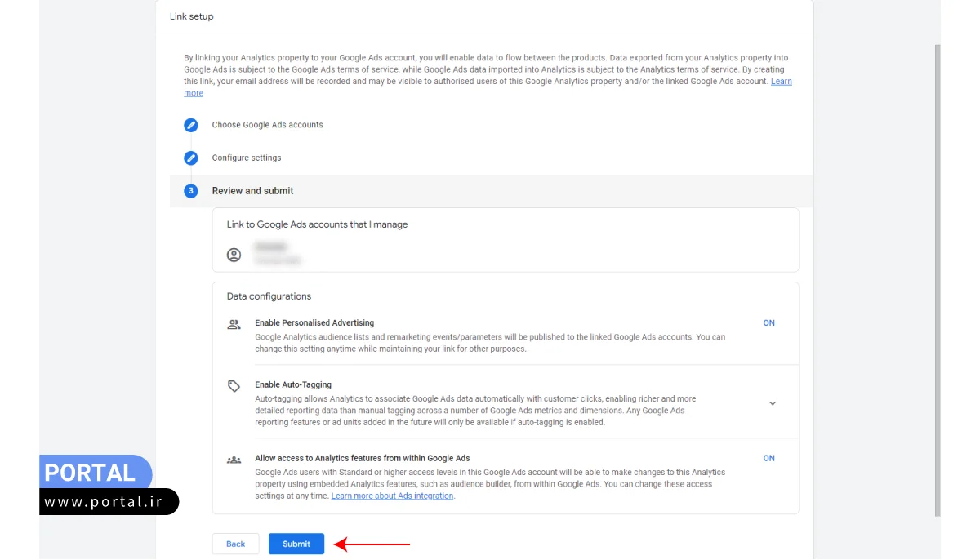Click the edit pencil beside Configure settings
The width and height of the screenshot is (980, 560).
tap(191, 158)
